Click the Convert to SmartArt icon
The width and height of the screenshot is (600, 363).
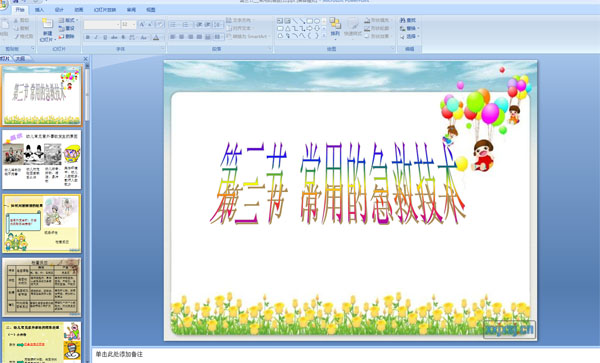point(229,37)
